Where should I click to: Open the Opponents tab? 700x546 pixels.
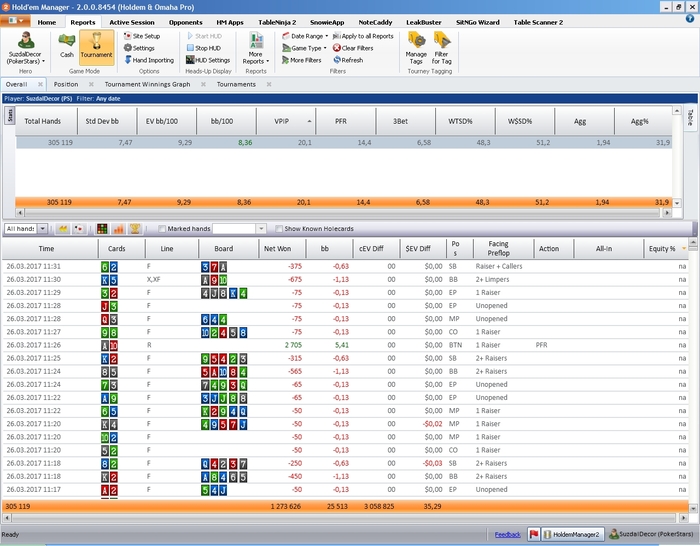click(185, 22)
